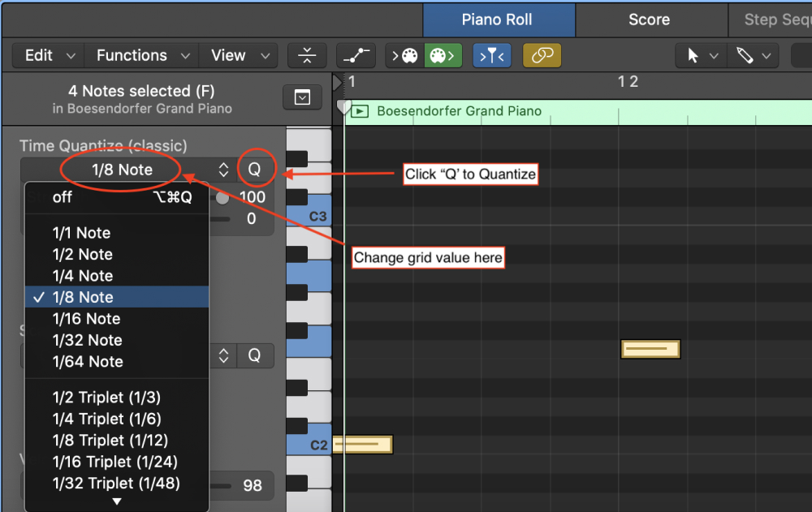Click the yellow Link icon

542,55
